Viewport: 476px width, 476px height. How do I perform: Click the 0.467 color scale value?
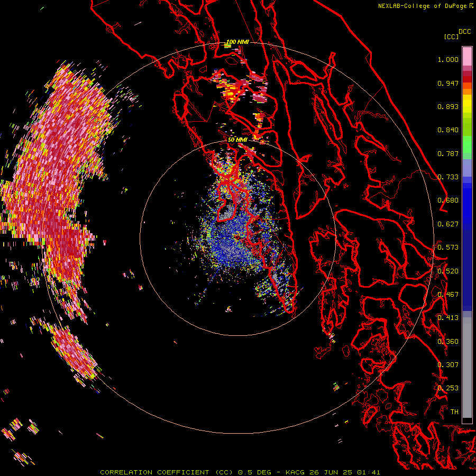[x=448, y=295]
